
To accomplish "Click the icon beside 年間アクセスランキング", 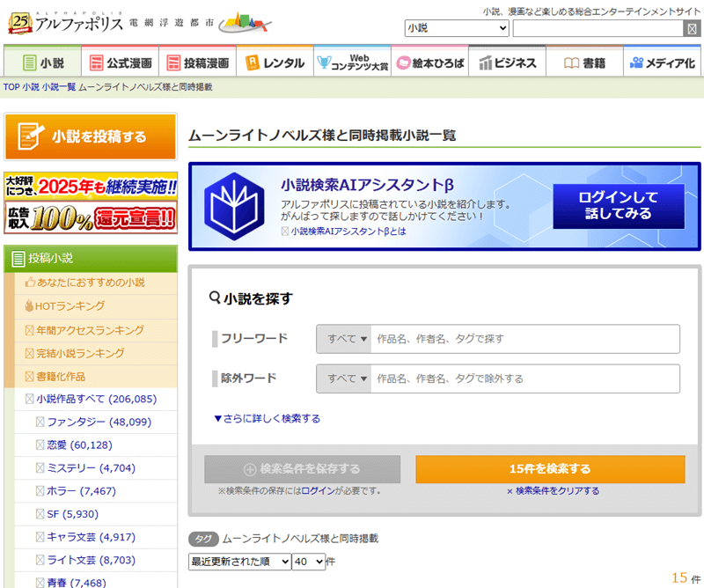I will click(30, 331).
